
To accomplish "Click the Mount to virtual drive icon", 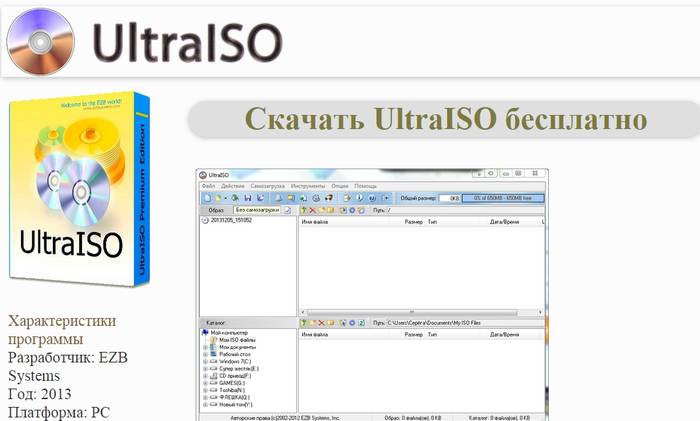I will [x=316, y=198].
